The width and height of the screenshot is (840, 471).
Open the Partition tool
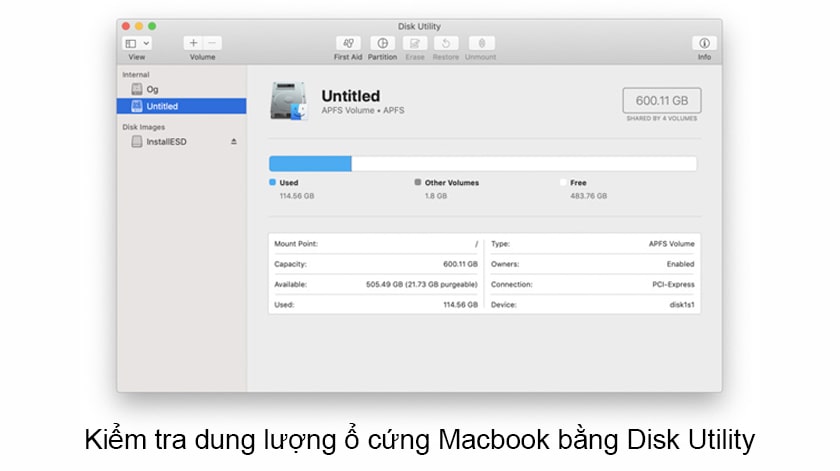click(x=382, y=43)
